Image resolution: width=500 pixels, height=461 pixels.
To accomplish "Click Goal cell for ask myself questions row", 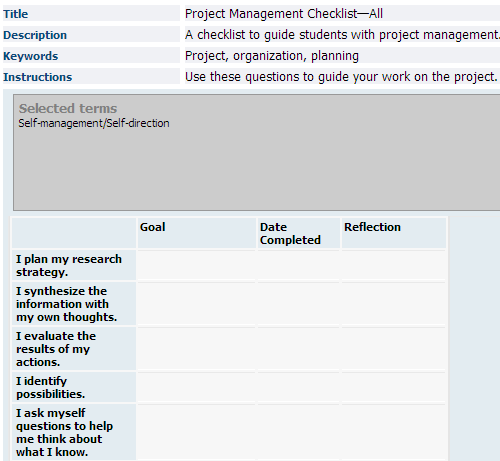I will coord(196,432).
